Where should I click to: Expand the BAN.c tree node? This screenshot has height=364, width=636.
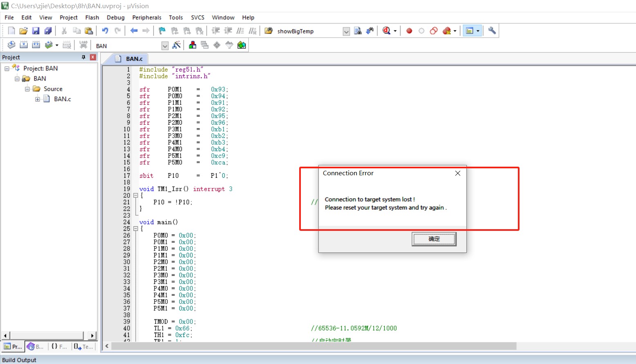pos(38,99)
